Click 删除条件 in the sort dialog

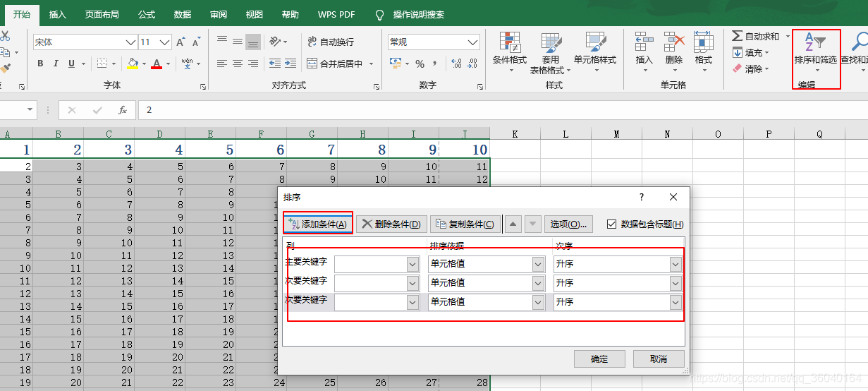click(391, 224)
